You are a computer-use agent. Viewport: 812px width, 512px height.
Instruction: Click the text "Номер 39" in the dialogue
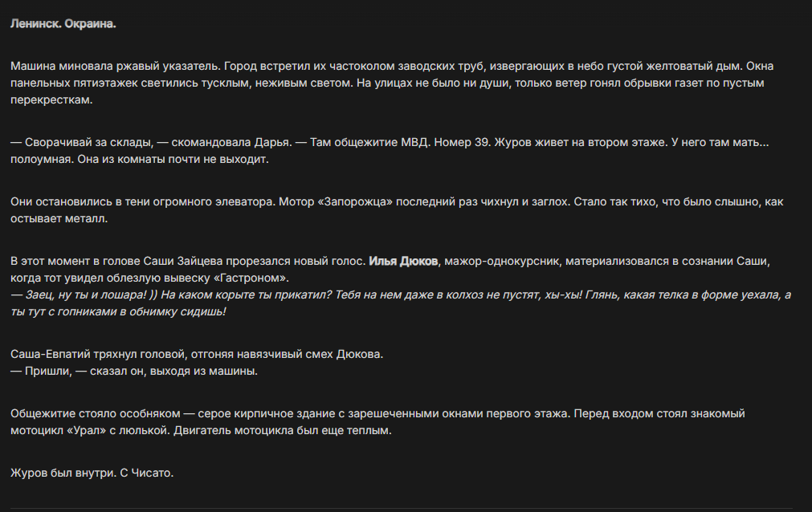click(x=461, y=142)
